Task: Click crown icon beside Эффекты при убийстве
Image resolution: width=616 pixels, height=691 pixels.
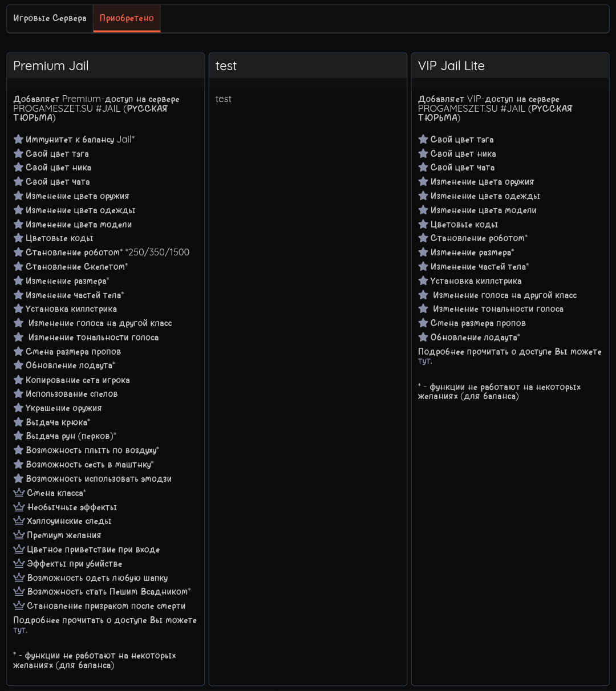Action: tap(19, 563)
